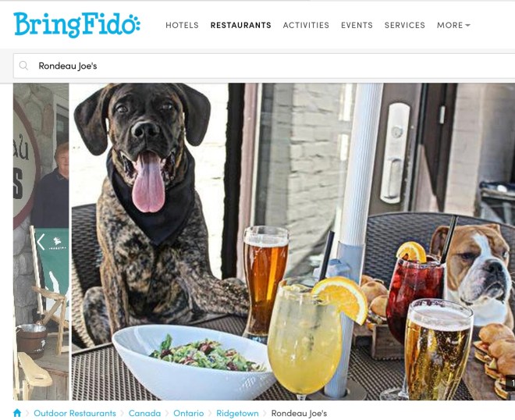Open the Ridgetown breadcrumb link
The width and height of the screenshot is (515, 420).
[x=237, y=413]
